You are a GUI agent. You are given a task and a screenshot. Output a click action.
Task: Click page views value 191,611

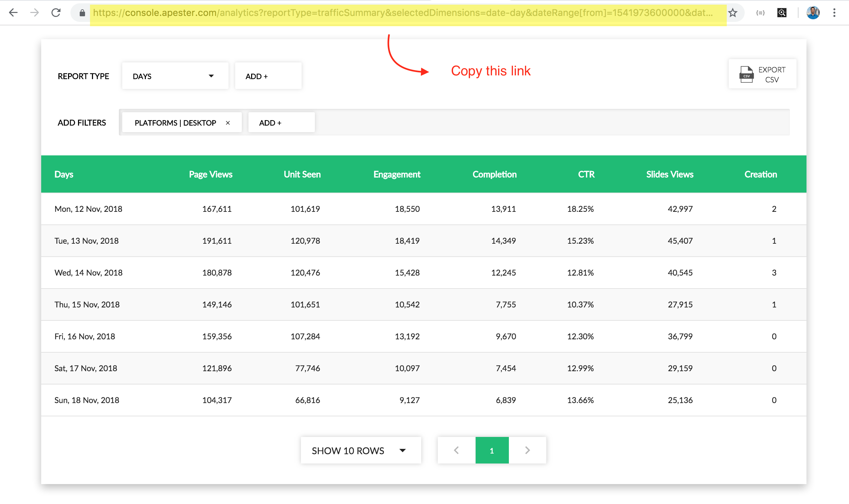217,241
